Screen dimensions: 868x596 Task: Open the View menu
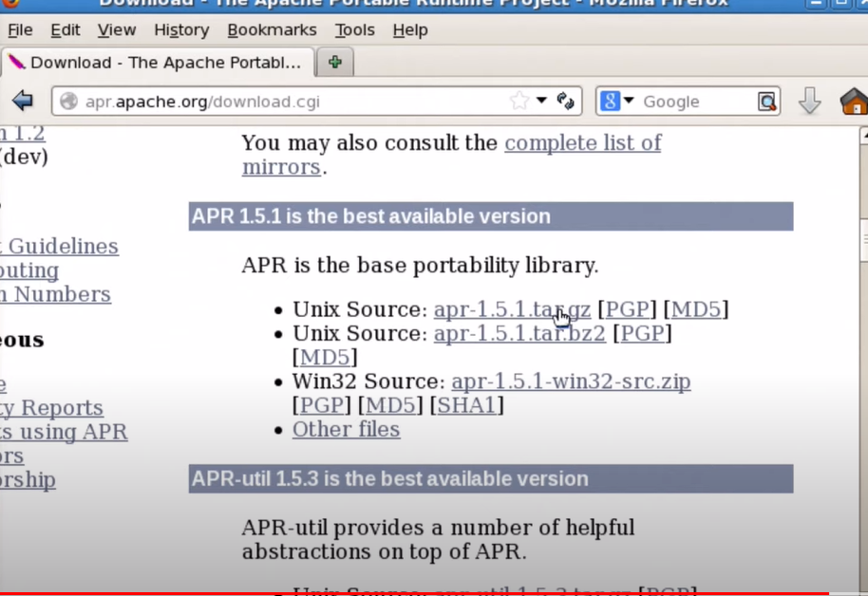coord(117,29)
